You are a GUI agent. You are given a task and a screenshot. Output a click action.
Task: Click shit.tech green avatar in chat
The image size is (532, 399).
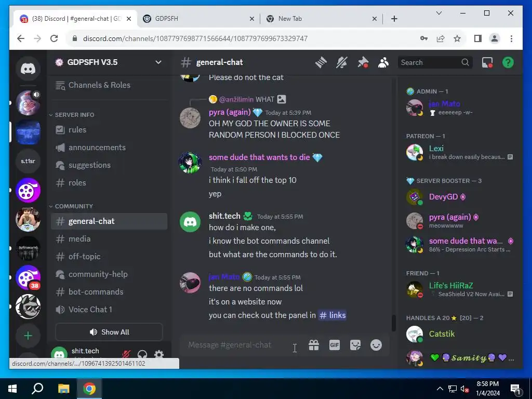tap(190, 221)
